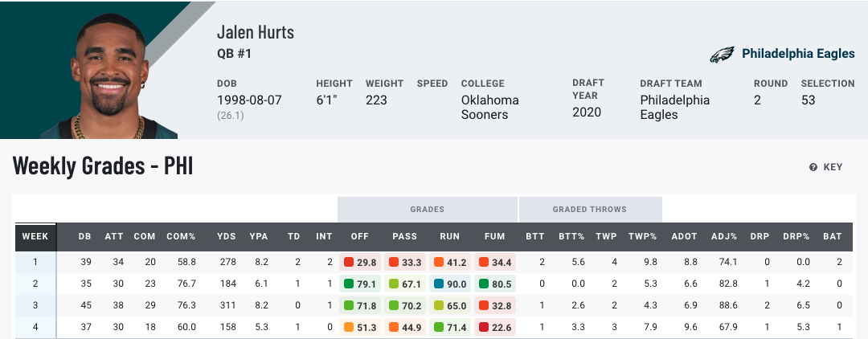Viewport: 868px width, 339px height.
Task: Click Week 4 dark red 22.6 fumble swatch
Action: point(483,328)
